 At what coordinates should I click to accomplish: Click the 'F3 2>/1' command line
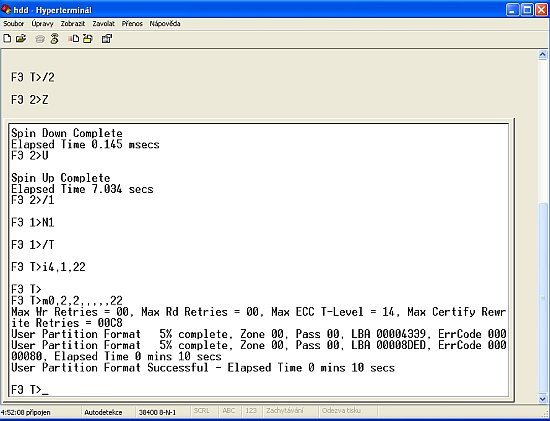[33, 200]
